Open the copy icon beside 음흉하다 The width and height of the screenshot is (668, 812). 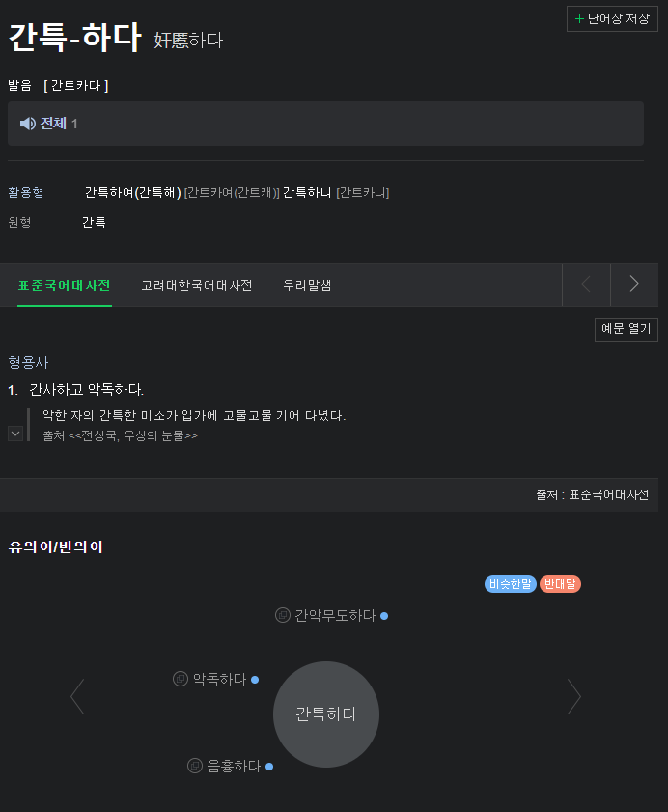click(x=195, y=766)
